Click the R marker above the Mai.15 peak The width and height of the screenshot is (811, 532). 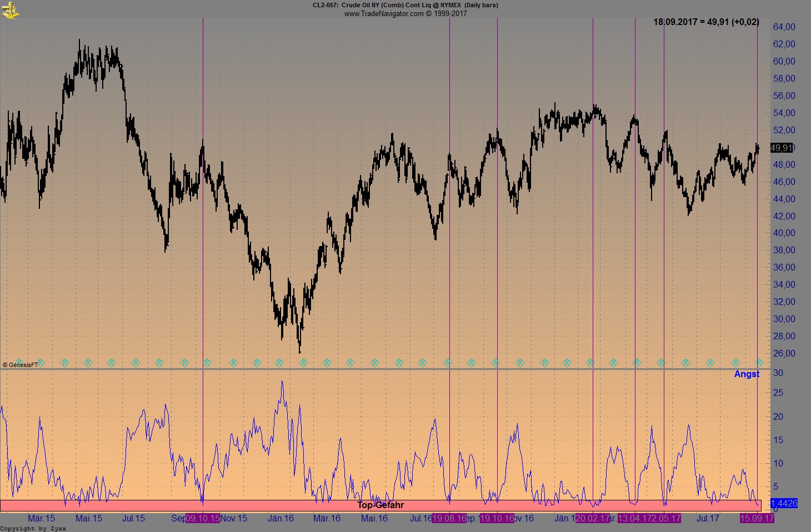[x=88, y=363]
